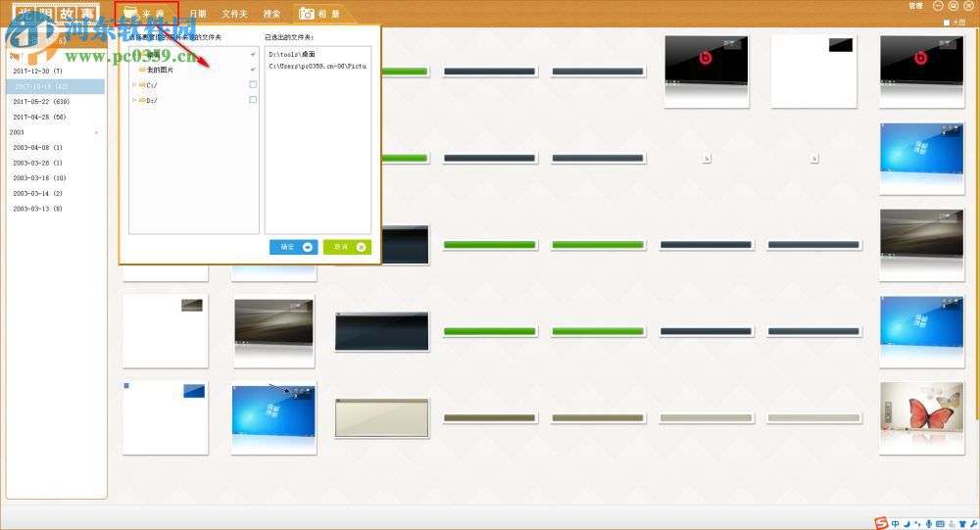Cancel with the green 取消 button
980x530 pixels.
348,247
